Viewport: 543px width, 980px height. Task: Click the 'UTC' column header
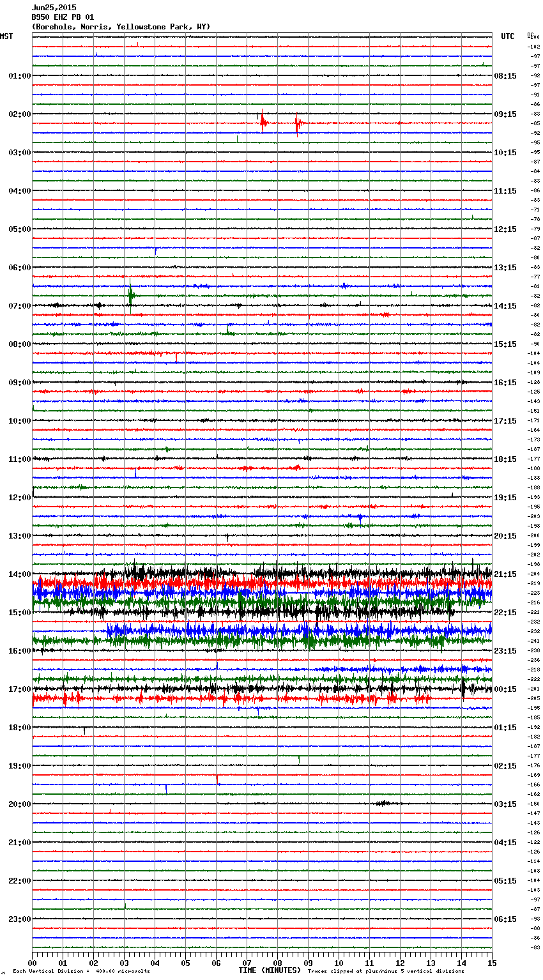click(507, 36)
